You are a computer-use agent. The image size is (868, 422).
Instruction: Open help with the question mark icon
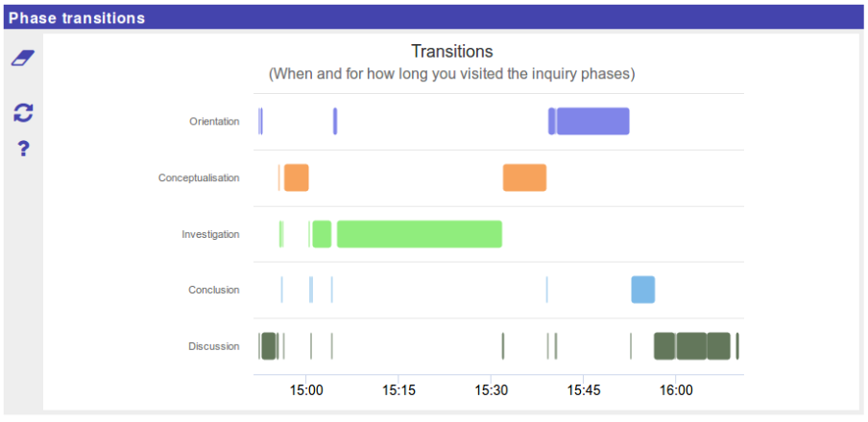point(24,149)
